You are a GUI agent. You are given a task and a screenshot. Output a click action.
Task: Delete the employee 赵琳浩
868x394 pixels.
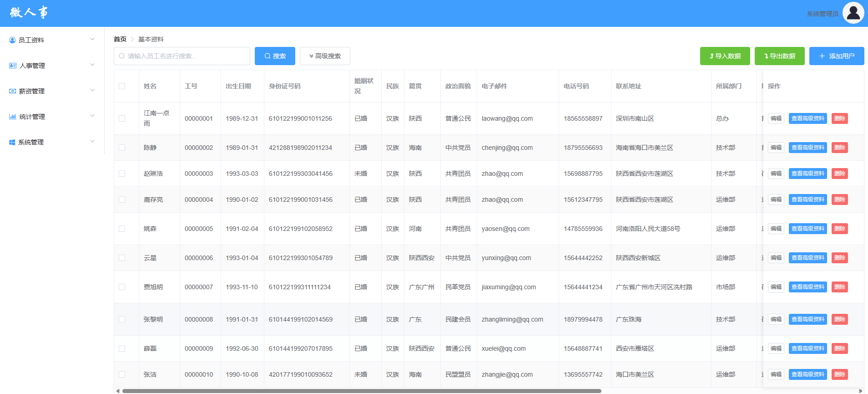point(840,174)
